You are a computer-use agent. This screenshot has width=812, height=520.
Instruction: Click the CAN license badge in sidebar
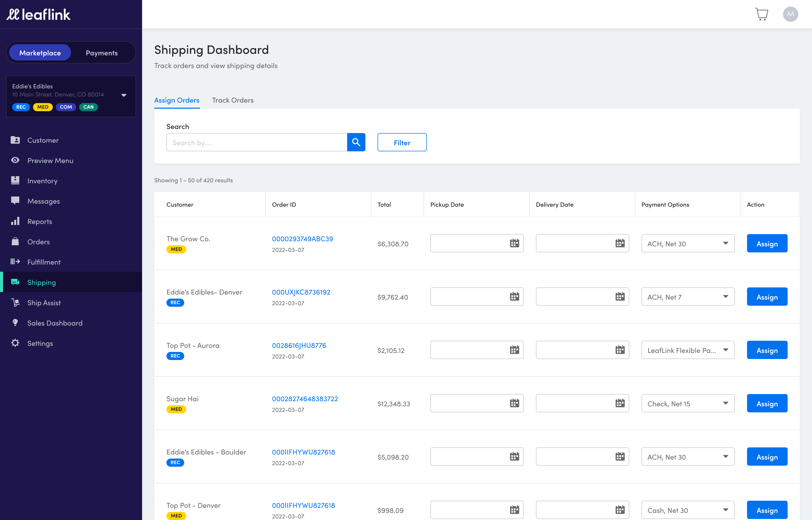(x=88, y=107)
